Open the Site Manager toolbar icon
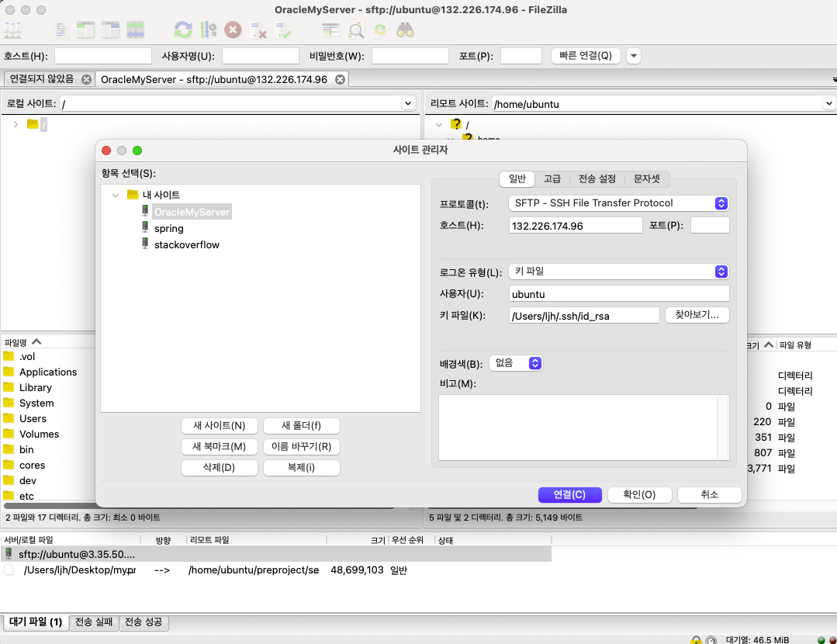Screen dimensions: 837x644 click(x=13, y=30)
